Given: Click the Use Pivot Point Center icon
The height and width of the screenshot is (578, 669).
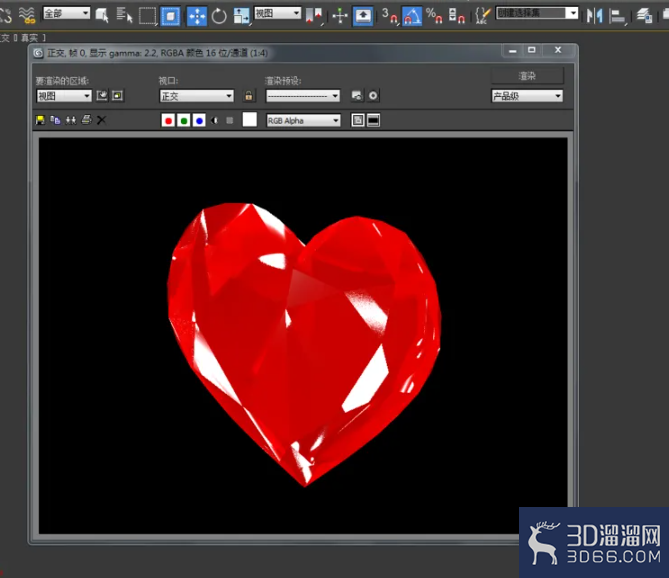Looking at the screenshot, I should pyautogui.click(x=314, y=16).
